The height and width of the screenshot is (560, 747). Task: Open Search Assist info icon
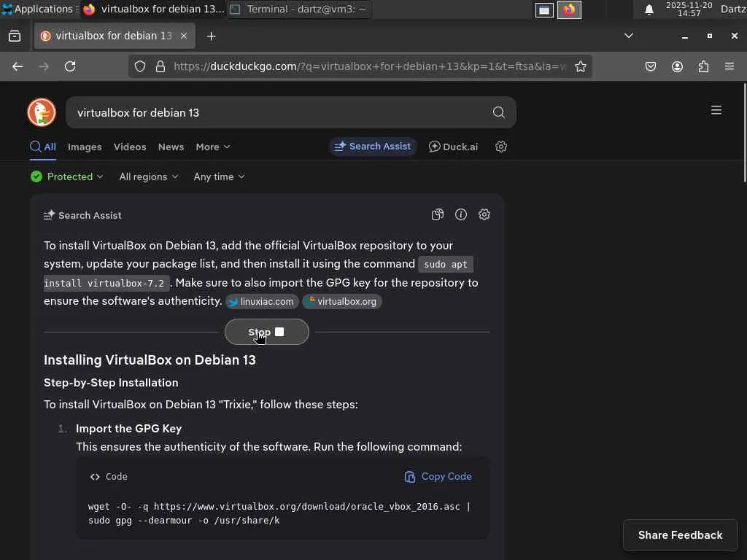[x=461, y=215]
